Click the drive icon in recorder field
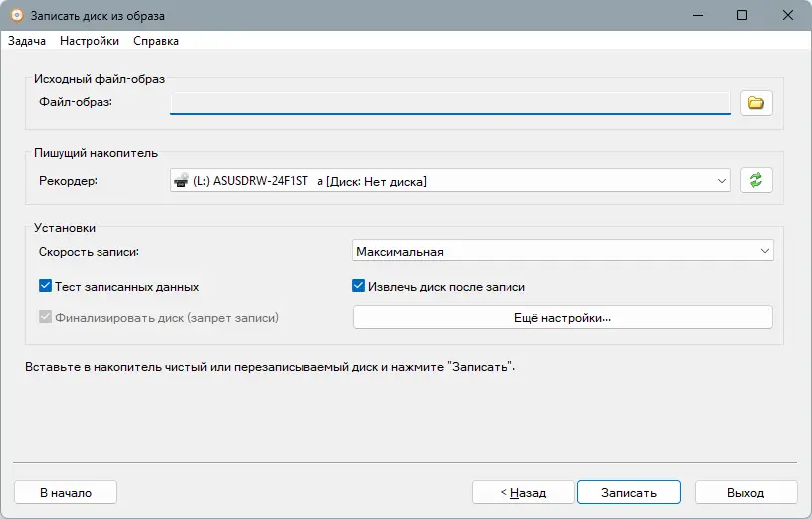Image resolution: width=812 pixels, height=519 pixels. (181, 181)
